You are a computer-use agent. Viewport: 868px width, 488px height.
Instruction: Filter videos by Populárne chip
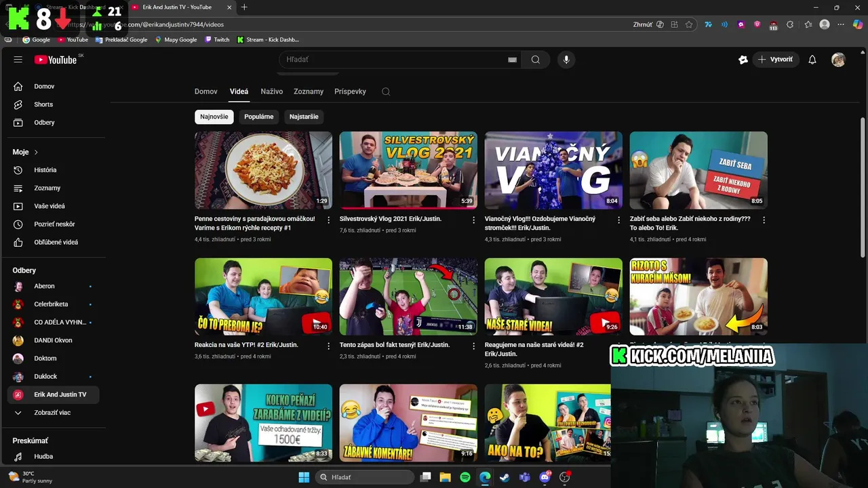coord(259,117)
